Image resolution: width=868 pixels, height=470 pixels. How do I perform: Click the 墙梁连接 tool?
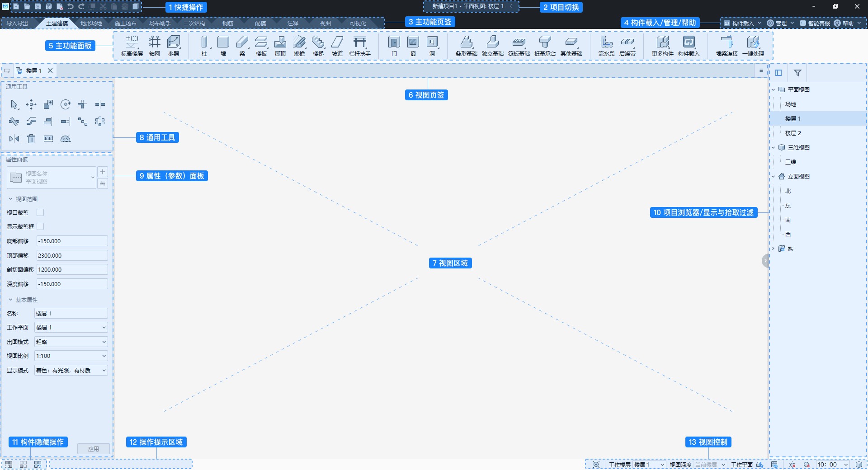click(727, 46)
